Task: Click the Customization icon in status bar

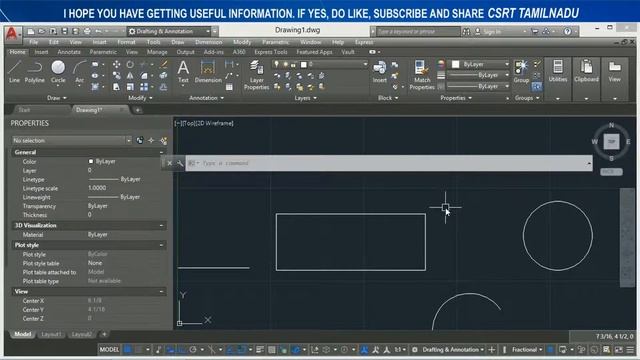Action: (630, 350)
